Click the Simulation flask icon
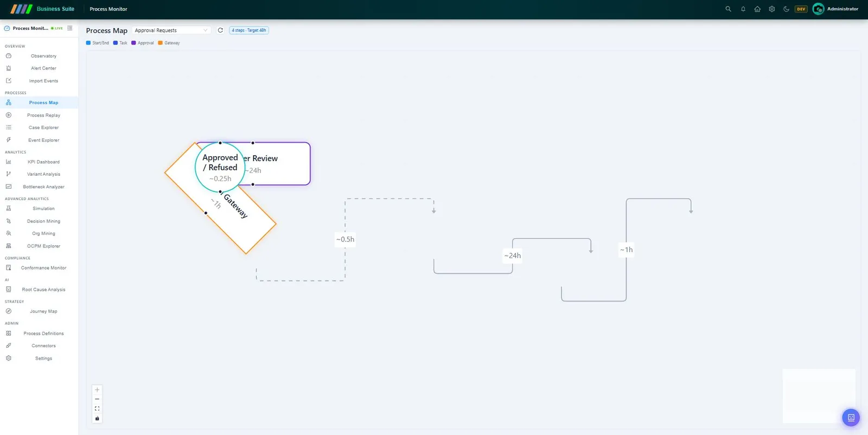 coord(8,208)
